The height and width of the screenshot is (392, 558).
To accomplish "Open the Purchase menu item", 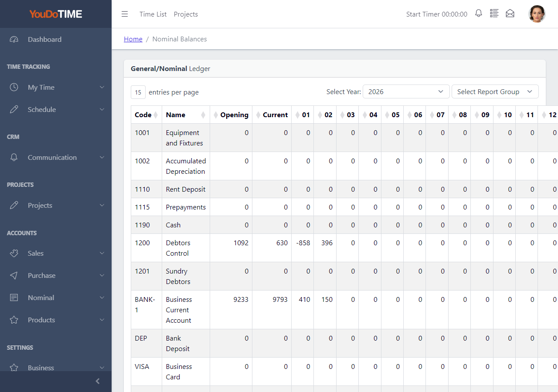I will (x=56, y=275).
